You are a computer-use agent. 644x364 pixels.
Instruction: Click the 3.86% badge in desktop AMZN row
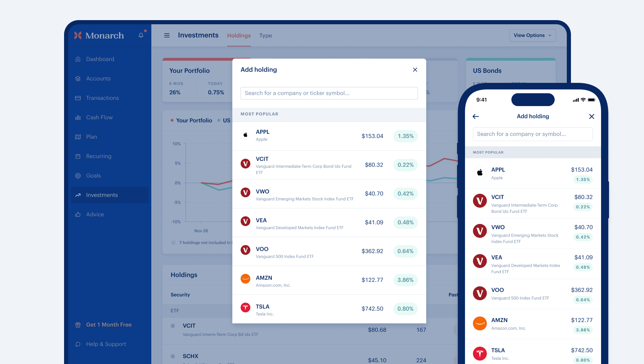[405, 280]
